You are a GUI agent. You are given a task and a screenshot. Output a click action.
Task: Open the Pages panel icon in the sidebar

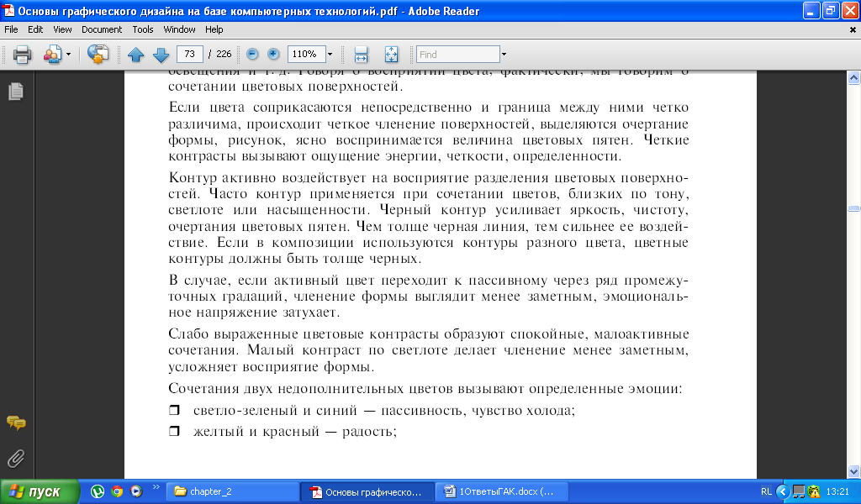point(16,91)
